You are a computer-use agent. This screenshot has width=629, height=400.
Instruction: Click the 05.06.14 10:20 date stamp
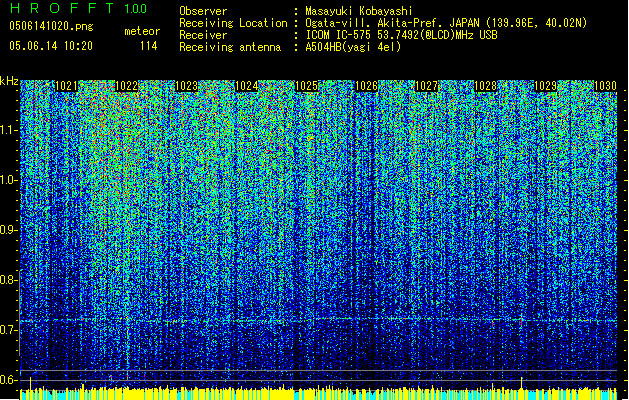(50, 46)
